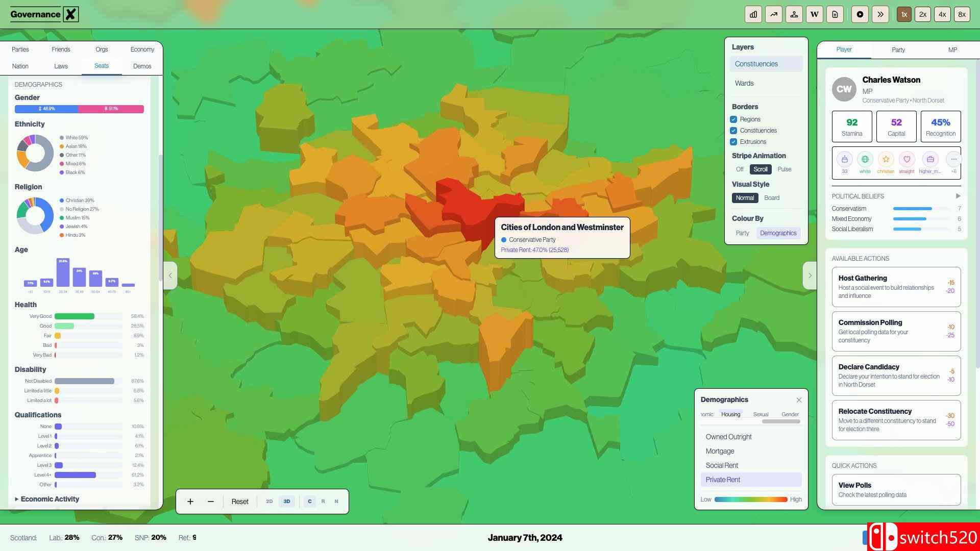Click the fast-forward double chevron button
This screenshot has width=980, height=551.
click(x=880, y=14)
